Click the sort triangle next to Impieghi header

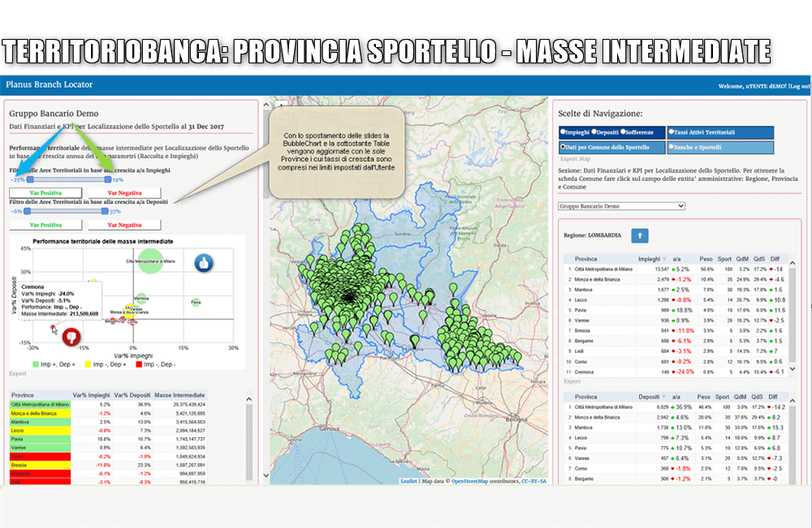[664, 259]
